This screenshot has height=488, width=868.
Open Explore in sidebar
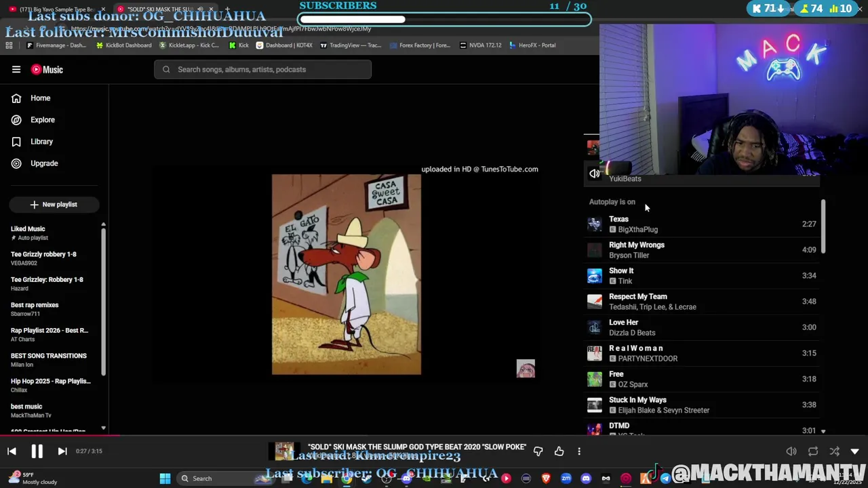pos(54,120)
